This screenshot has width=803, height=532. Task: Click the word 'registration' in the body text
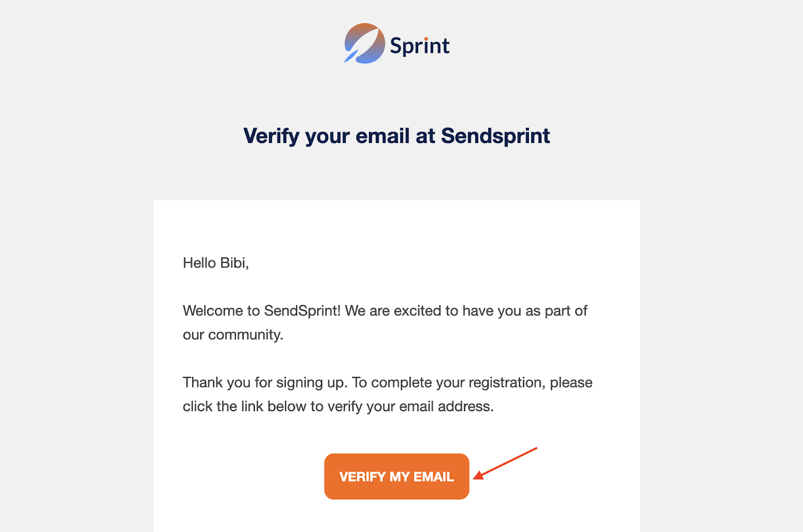pyautogui.click(x=506, y=382)
